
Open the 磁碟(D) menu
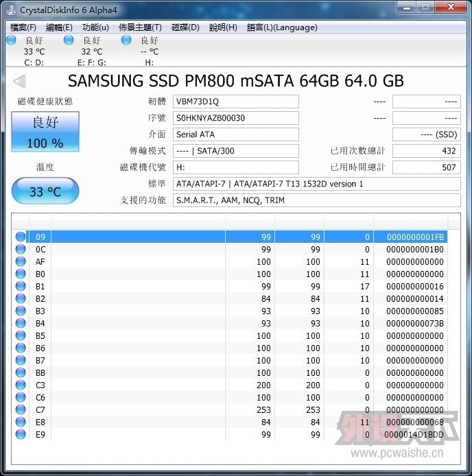[185, 27]
